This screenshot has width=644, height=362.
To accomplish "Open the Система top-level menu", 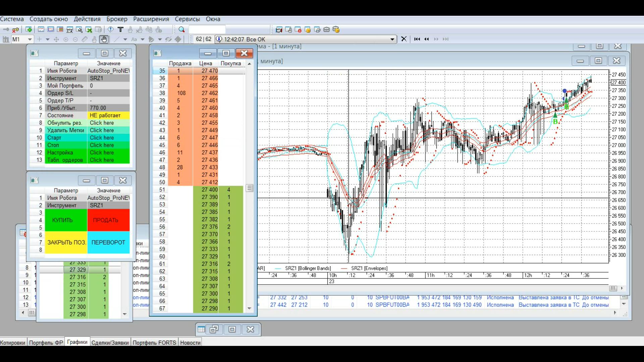I will [x=12, y=19].
